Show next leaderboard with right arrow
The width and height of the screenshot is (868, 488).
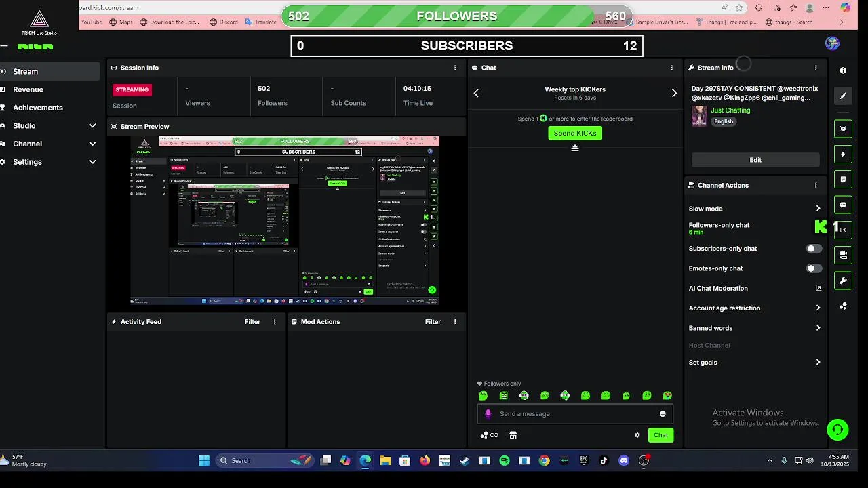(674, 93)
